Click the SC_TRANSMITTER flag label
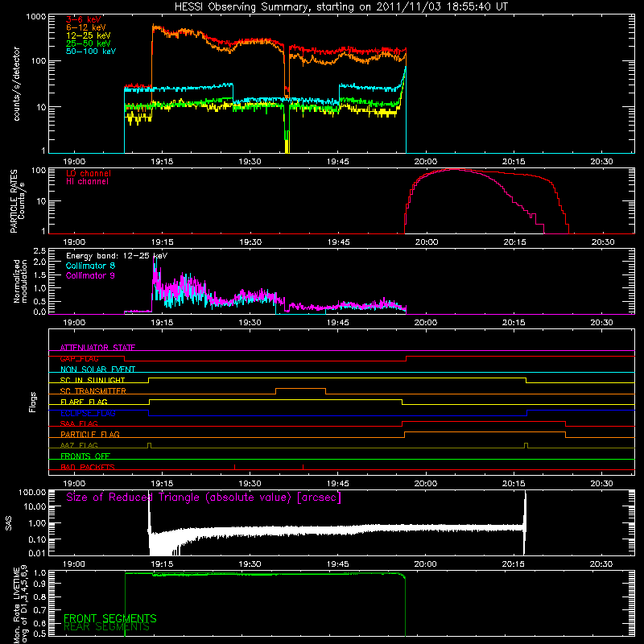The image size is (644, 644). [93, 391]
